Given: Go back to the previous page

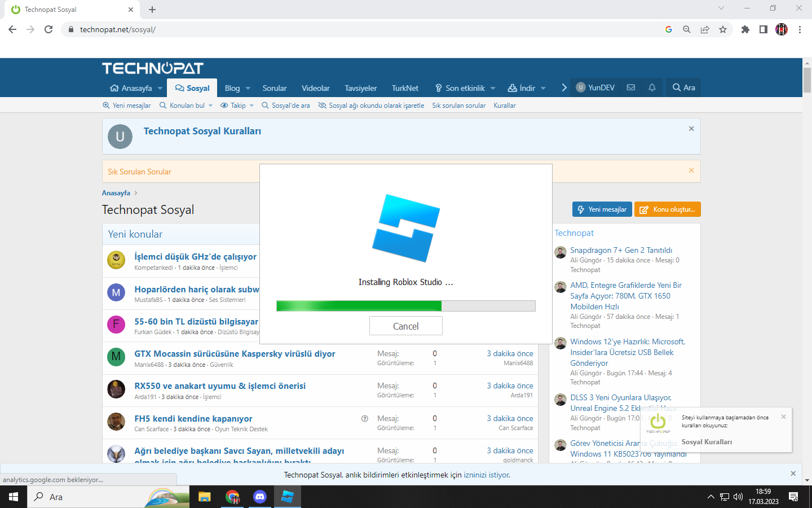Looking at the screenshot, I should [x=12, y=29].
